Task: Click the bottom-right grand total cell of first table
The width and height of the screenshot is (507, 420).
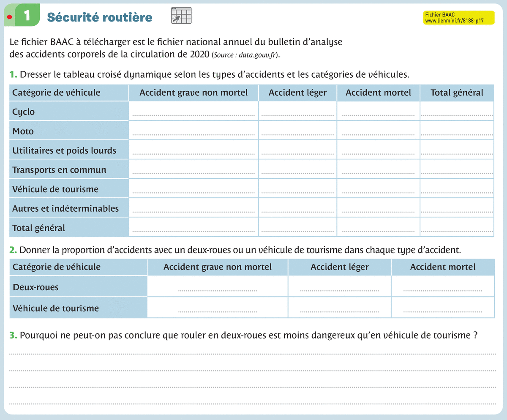Action: point(457,227)
